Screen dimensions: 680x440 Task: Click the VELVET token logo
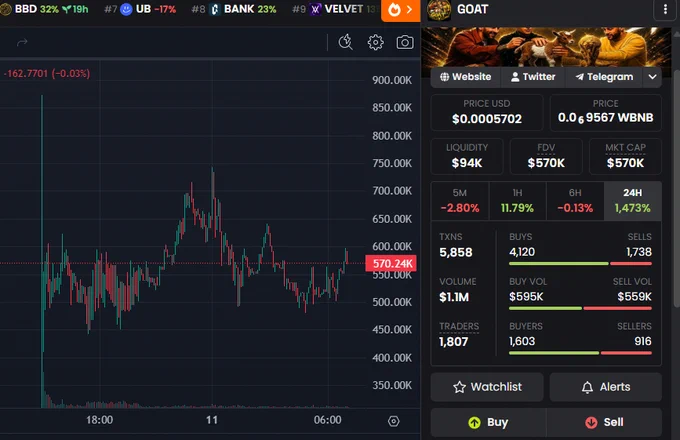316,9
